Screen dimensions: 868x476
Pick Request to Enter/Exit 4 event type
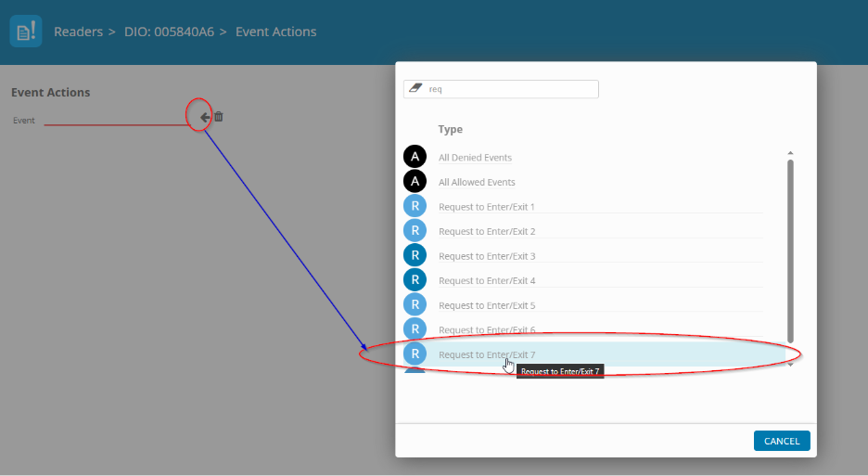coord(487,280)
